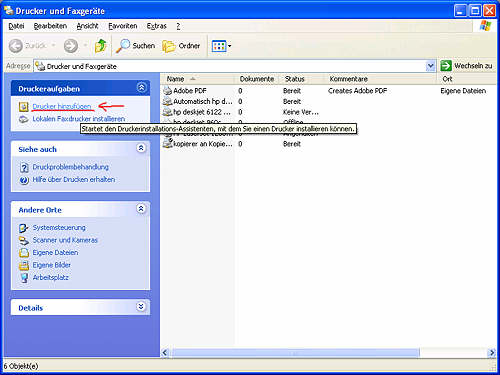
Task: Click the Back arrow toolbar icon
Action: pyautogui.click(x=16, y=46)
